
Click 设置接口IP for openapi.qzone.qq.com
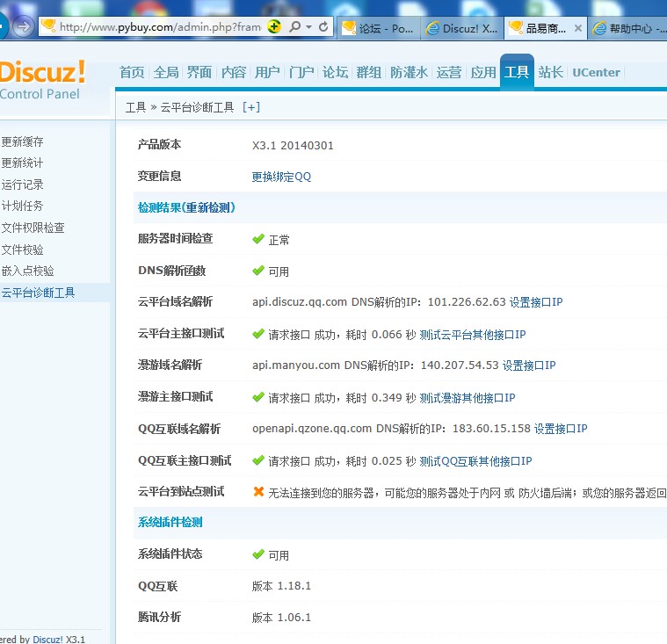coord(561,429)
